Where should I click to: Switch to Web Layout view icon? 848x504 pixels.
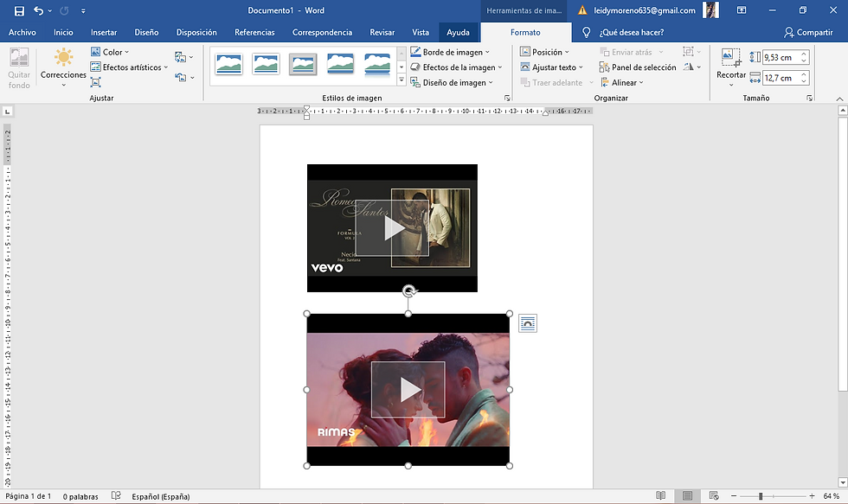point(714,496)
